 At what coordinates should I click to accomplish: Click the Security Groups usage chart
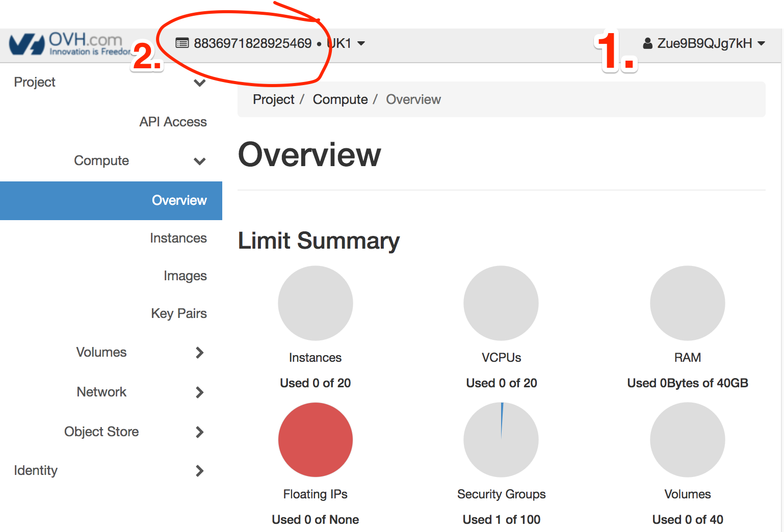(x=501, y=439)
